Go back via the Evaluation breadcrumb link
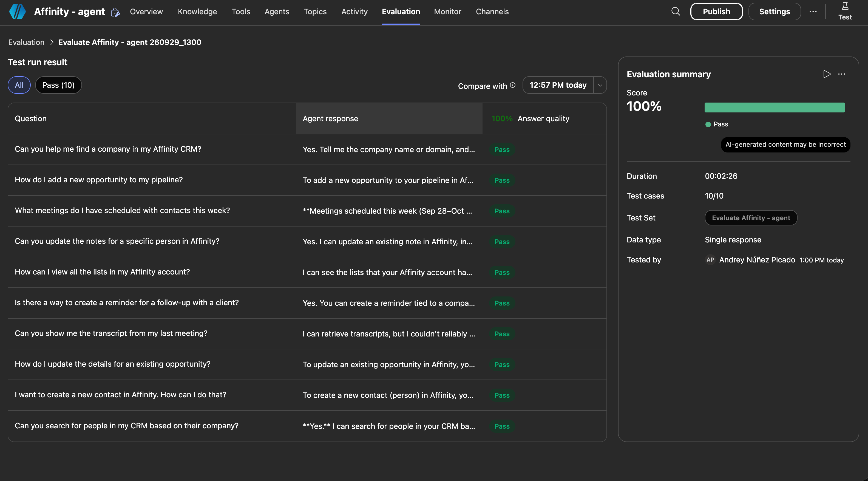Screen dimensions: 868x481 coord(26,43)
